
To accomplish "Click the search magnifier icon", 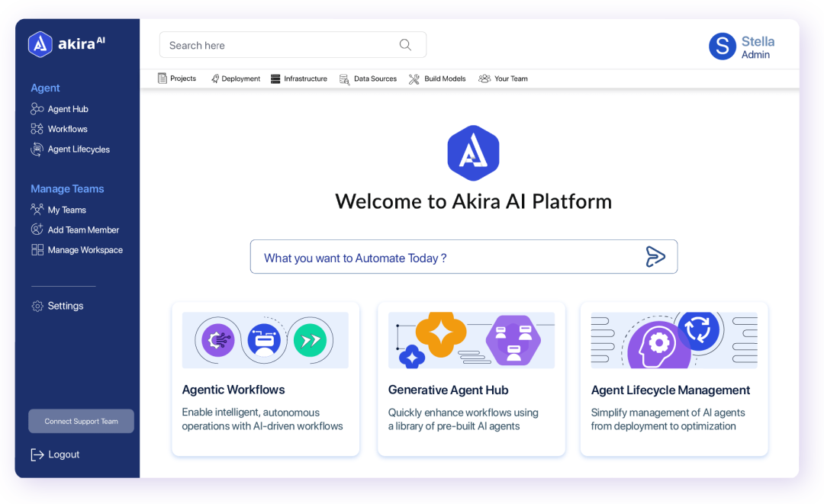I will (x=405, y=45).
